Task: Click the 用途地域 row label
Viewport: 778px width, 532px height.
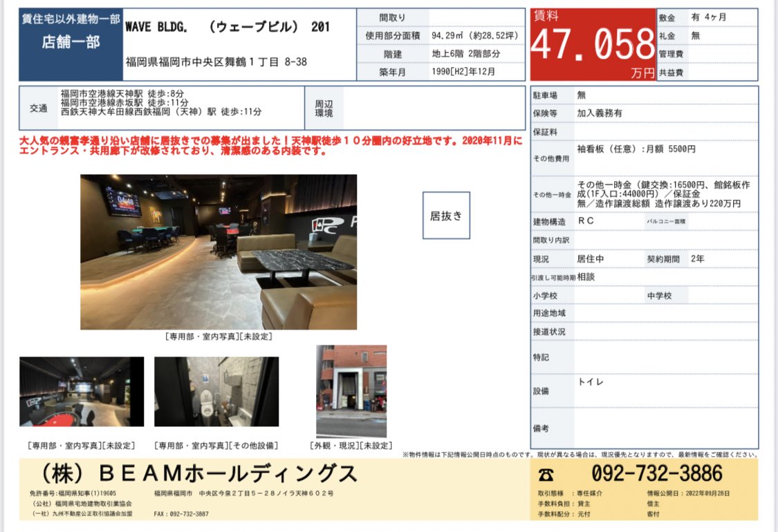Action: coord(549,314)
